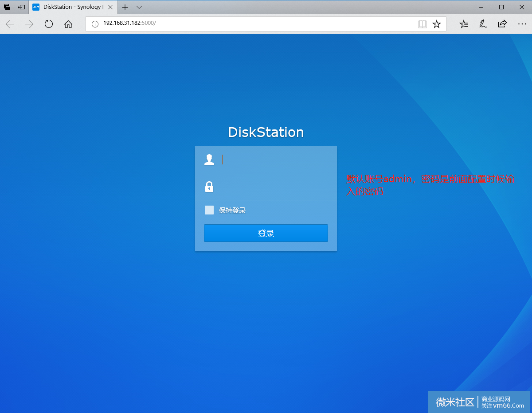Screen dimensions: 532x413
Task: Click the 保持登录 label text
Action: (232, 210)
